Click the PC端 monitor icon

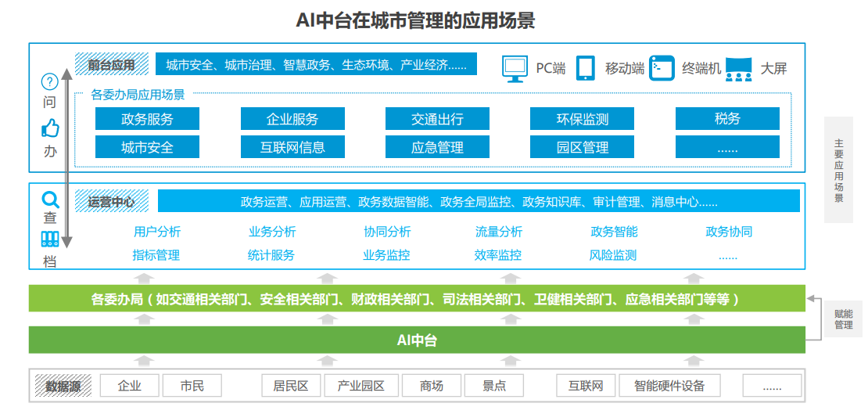515,69
